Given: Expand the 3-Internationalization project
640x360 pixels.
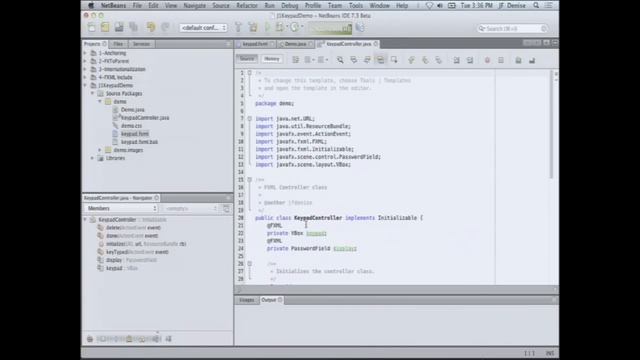Looking at the screenshot, I should 85,69.
